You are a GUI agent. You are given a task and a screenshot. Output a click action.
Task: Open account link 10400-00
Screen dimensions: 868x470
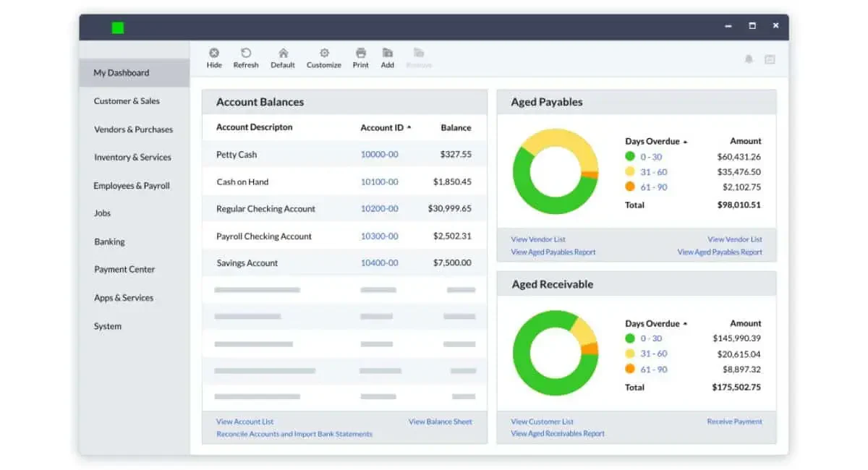(x=380, y=263)
